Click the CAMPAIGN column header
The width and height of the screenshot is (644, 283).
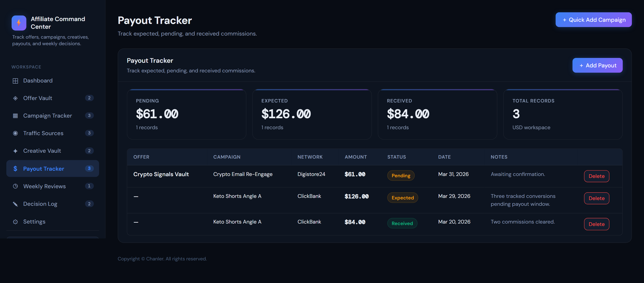coord(227,157)
